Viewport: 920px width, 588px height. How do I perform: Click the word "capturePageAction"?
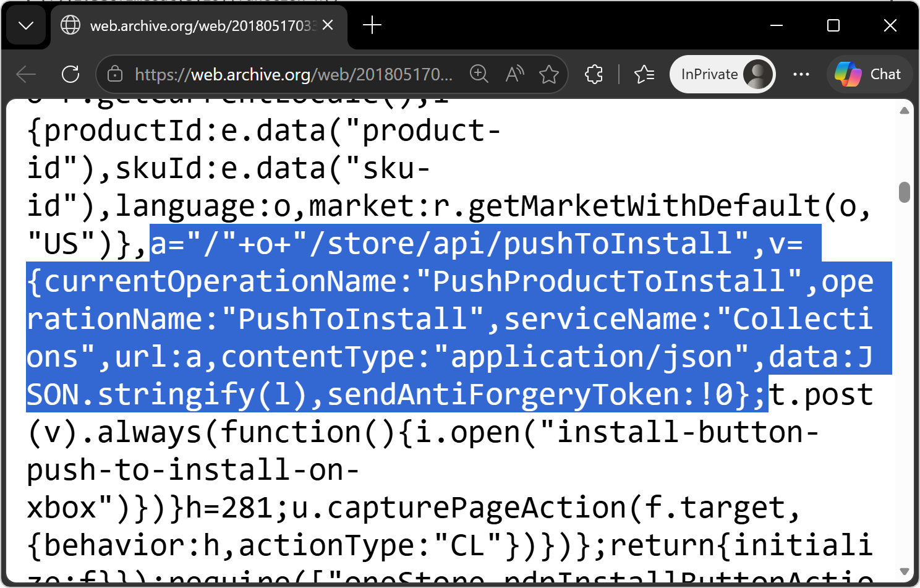point(476,508)
